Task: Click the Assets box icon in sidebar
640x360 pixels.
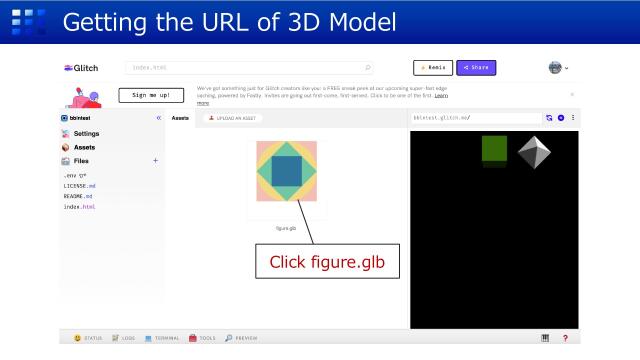Action: pos(65,147)
